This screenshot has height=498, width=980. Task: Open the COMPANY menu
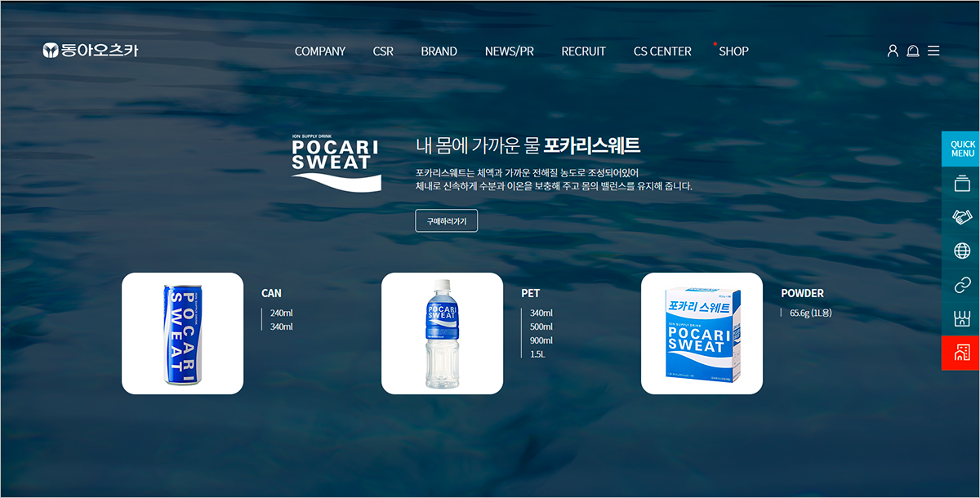320,51
